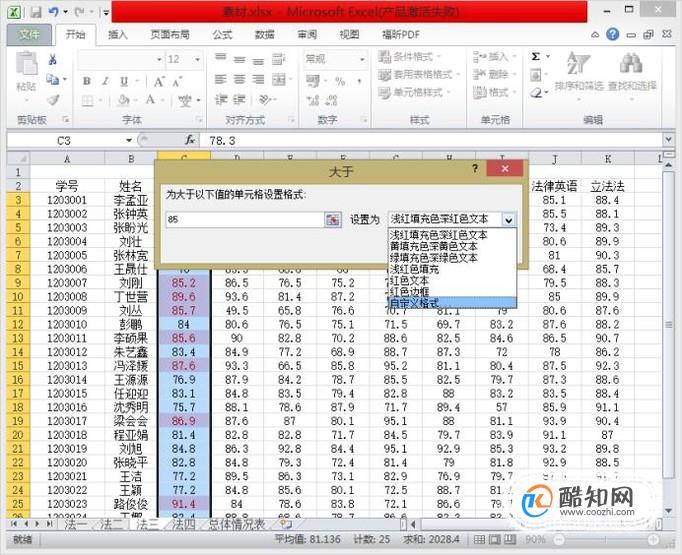
Task: Click the Format Painter brush icon
Action: point(53,100)
